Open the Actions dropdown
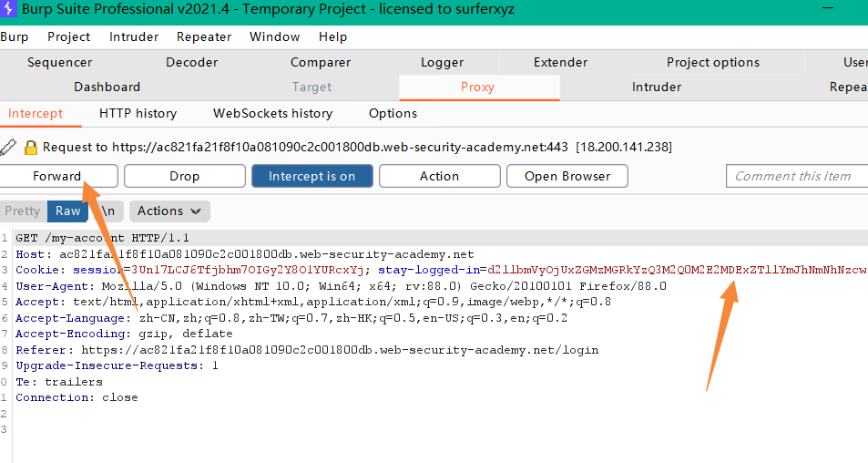Viewport: 868px width, 463px height. pos(169,211)
